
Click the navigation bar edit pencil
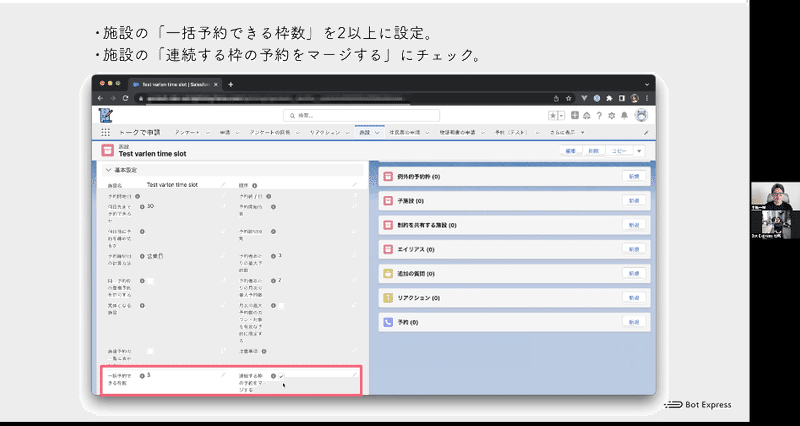645,133
